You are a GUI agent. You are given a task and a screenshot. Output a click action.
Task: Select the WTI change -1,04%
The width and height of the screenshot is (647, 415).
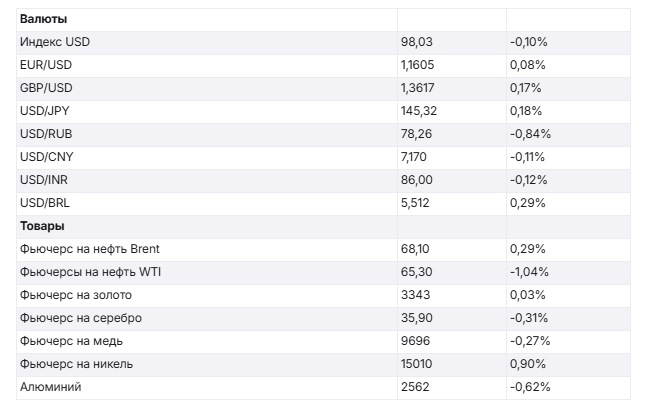click(530, 272)
